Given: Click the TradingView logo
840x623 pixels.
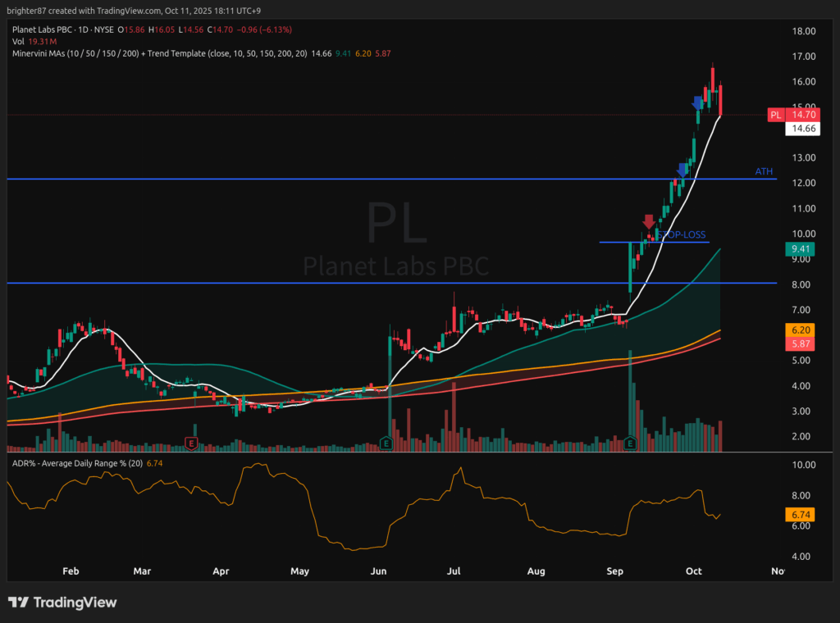Looking at the screenshot, I should pos(62,603).
